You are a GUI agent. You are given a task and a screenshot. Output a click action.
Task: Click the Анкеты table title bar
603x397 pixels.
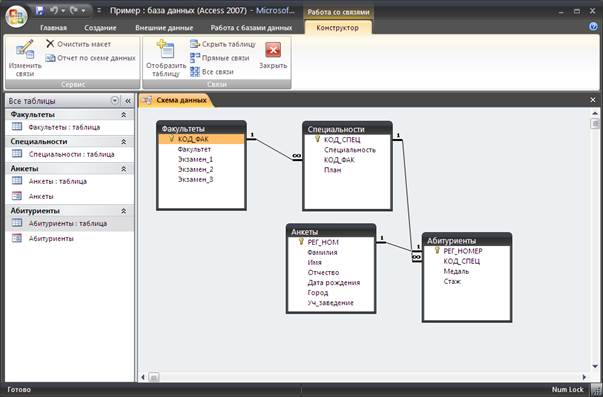[331, 232]
